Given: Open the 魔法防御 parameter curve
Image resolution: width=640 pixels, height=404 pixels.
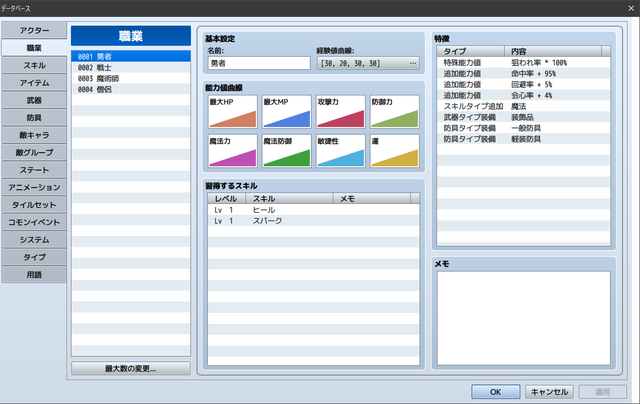Looking at the screenshot, I should (287, 151).
